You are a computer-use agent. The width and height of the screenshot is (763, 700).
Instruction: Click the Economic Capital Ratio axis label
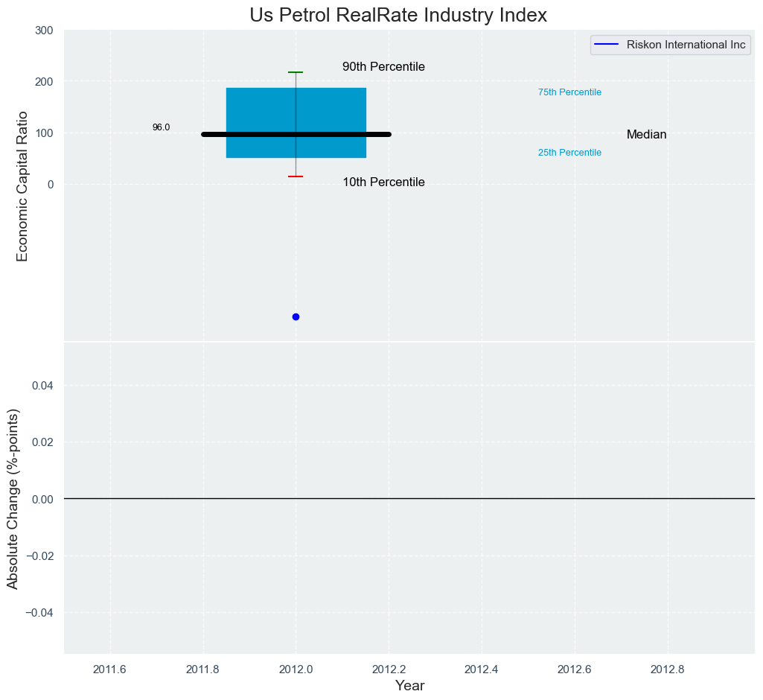coord(22,186)
